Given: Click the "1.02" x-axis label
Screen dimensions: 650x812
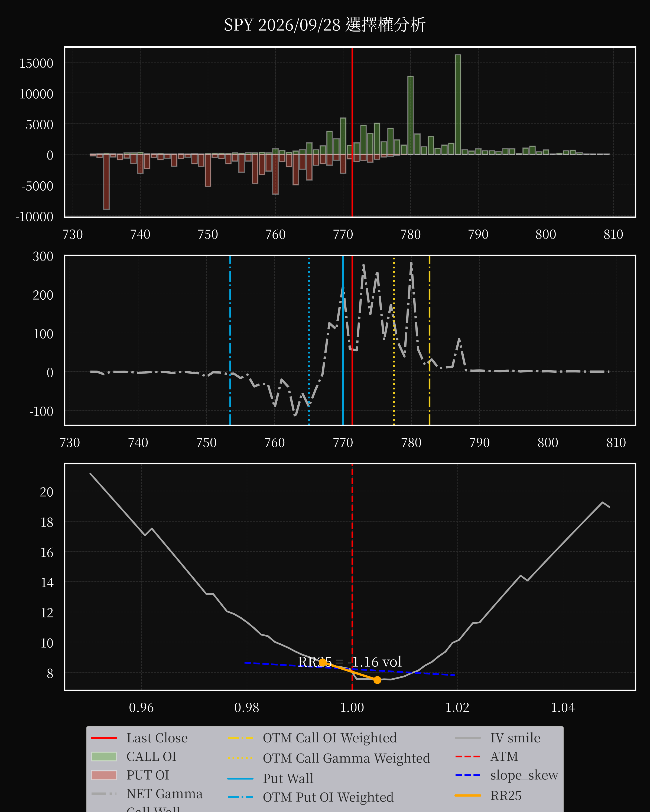Looking at the screenshot, I should click(457, 708).
